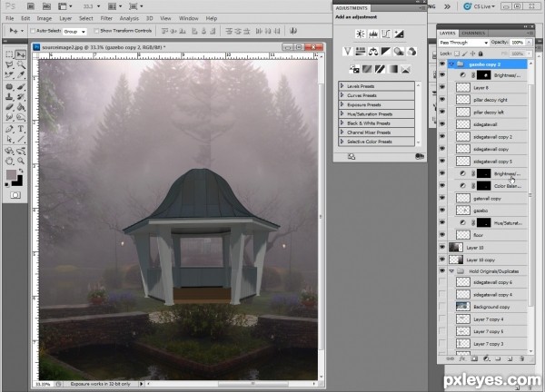Select the Brush tool
This screenshot has width=545, height=392.
click(21, 86)
